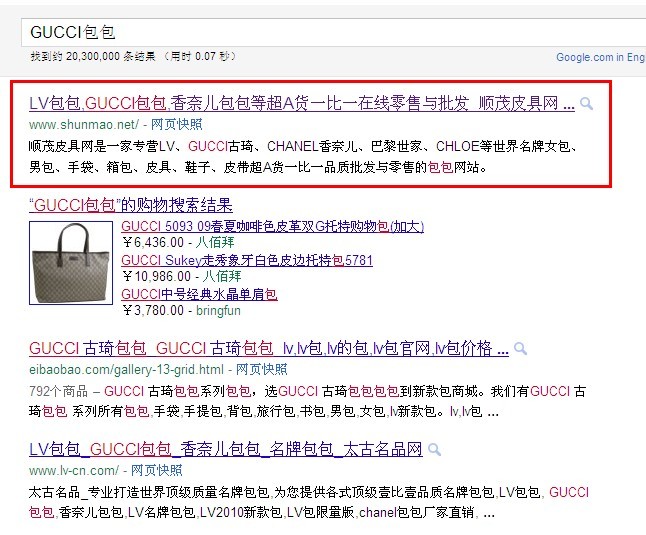The image size is (646, 535).
Task: Click the eibaobao.com/gallery-13-grid.html URL text
Action: tap(126, 369)
